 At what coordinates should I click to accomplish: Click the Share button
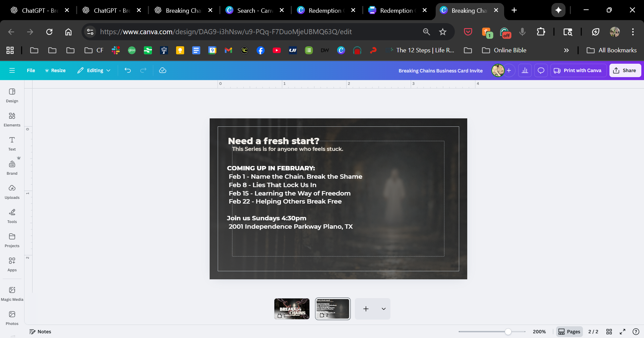(x=625, y=70)
